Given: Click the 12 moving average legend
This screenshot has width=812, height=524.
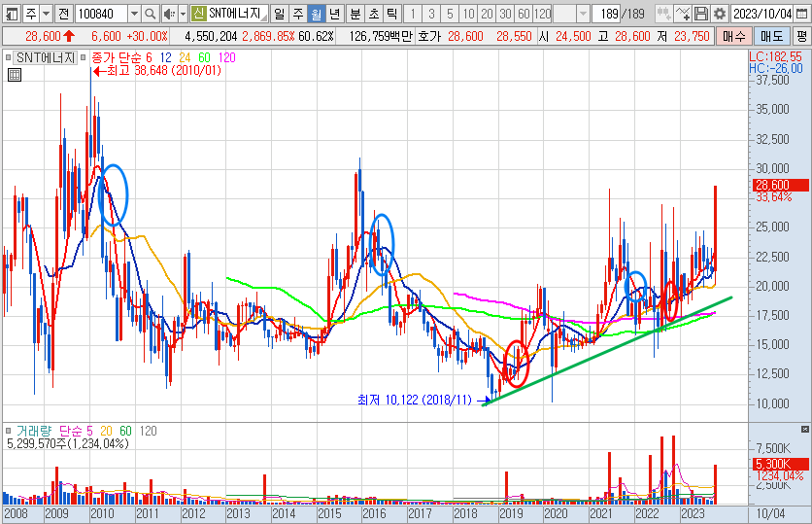Looking at the screenshot, I should click(x=166, y=57).
